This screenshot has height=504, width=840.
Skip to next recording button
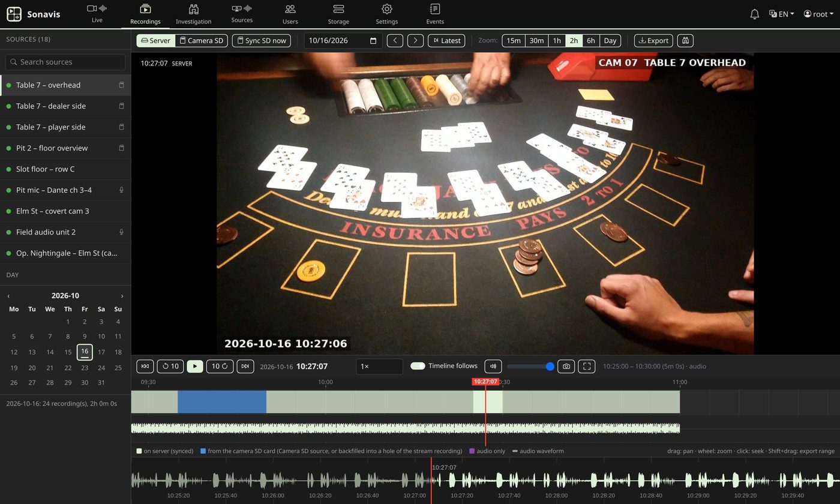pyautogui.click(x=245, y=366)
